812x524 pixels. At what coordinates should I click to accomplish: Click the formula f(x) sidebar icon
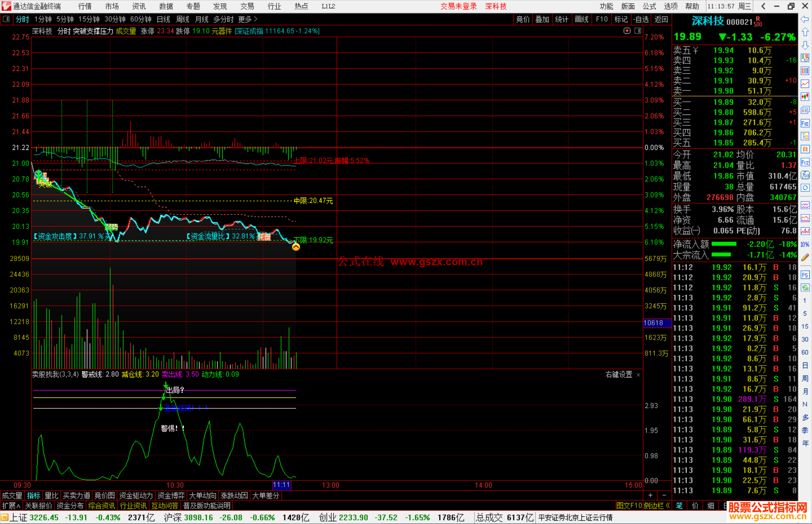(x=805, y=175)
